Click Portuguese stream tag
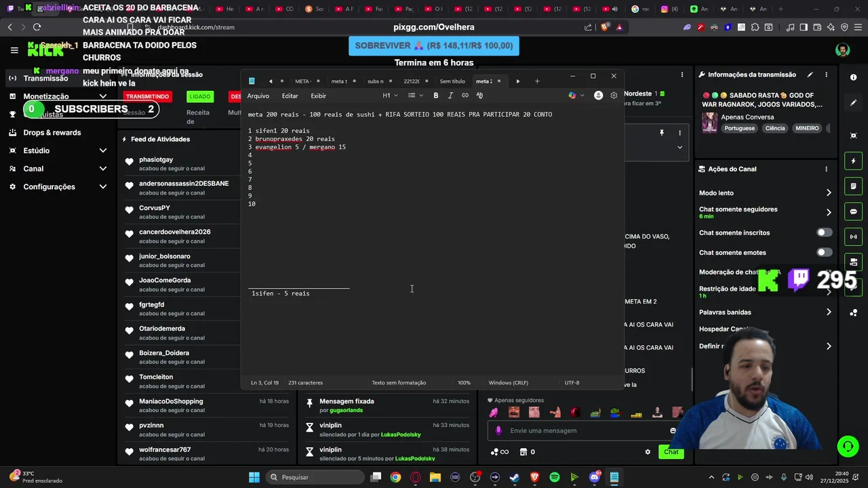868x488 pixels. 739,128
